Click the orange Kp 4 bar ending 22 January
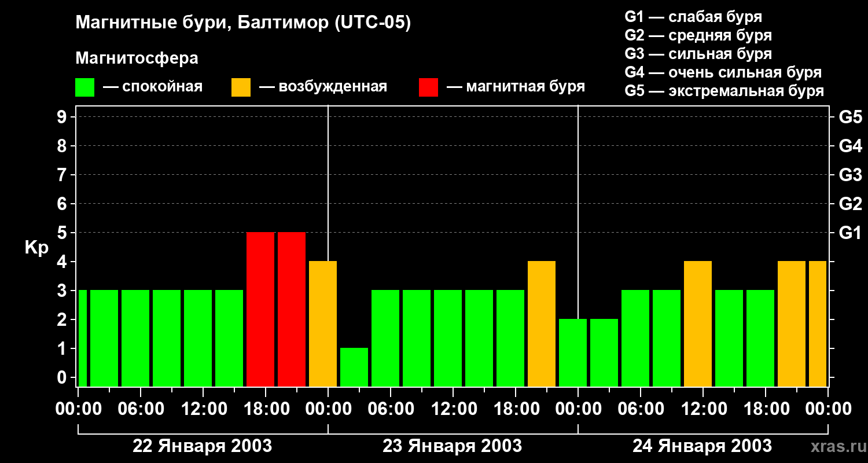This screenshot has width=868, height=463. [x=323, y=324]
